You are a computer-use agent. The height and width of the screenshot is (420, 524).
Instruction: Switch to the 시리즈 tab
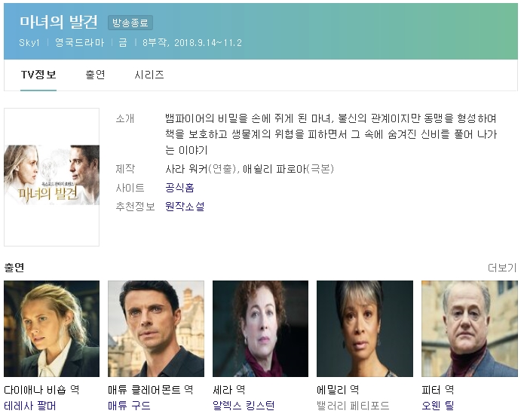(149, 75)
